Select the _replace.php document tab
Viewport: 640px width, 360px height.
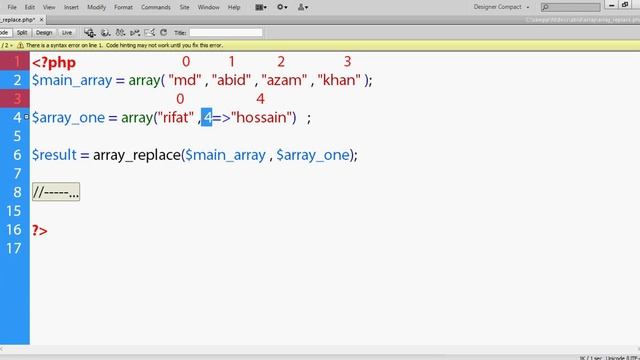pos(18,20)
